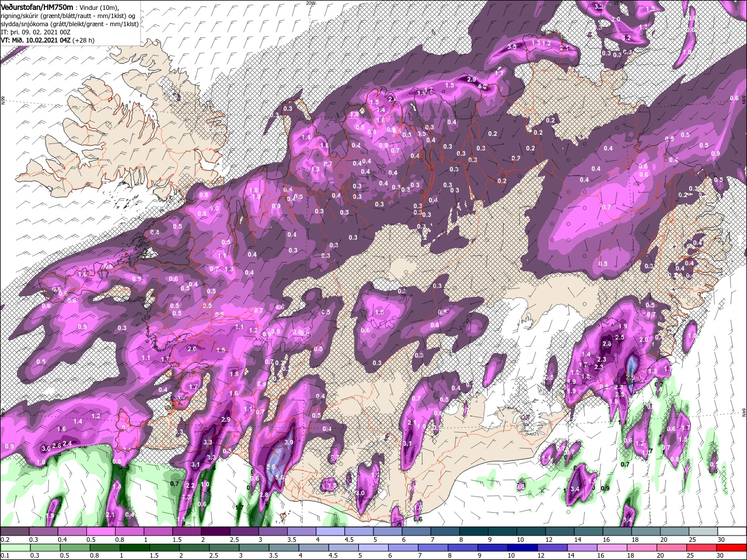Click the '0.1' label in the rain legend
747x560 pixels.
4,555
